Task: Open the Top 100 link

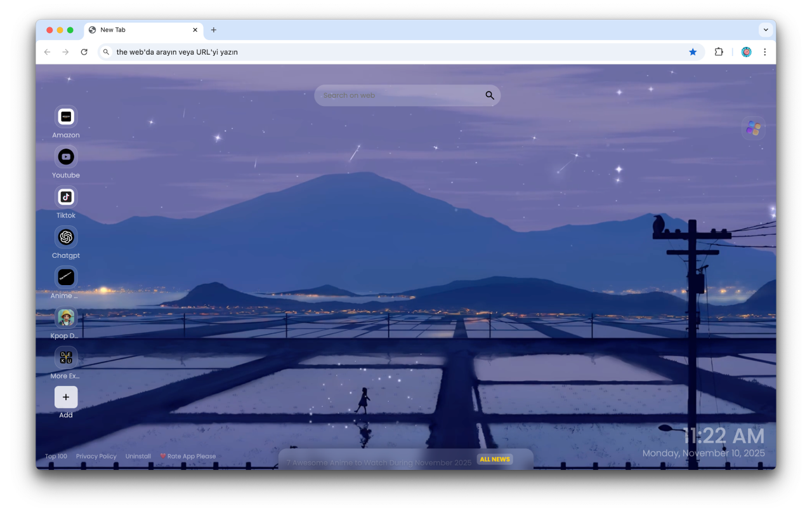Action: pos(56,456)
